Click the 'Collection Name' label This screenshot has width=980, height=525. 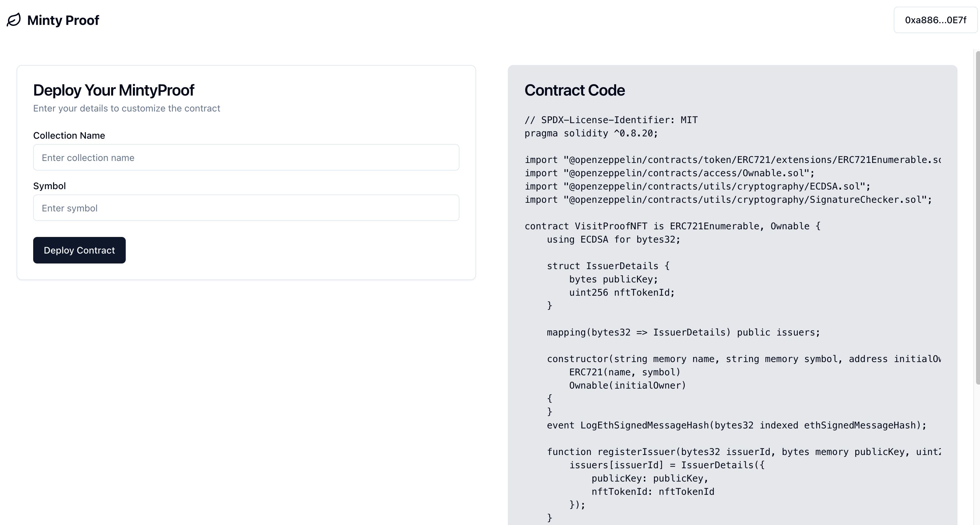click(x=69, y=135)
